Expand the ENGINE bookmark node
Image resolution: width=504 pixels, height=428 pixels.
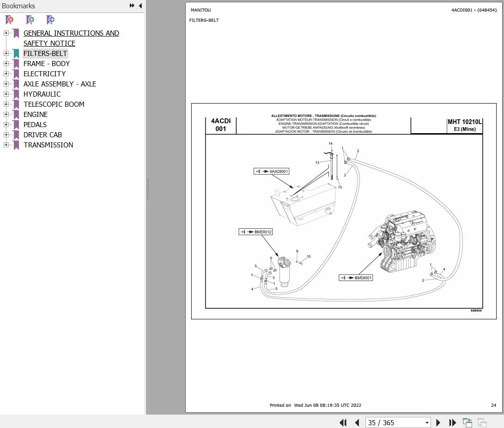pos(6,114)
